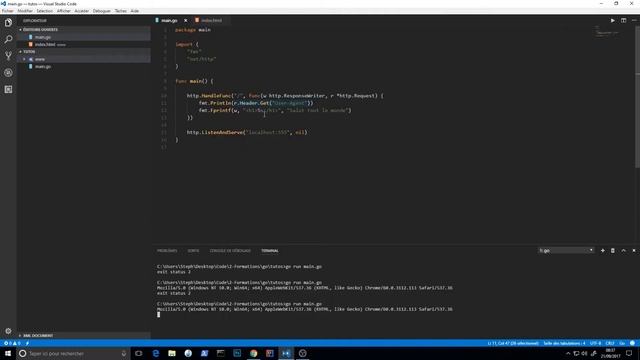Open the Modifier menu
640x360 pixels.
tap(25, 11)
